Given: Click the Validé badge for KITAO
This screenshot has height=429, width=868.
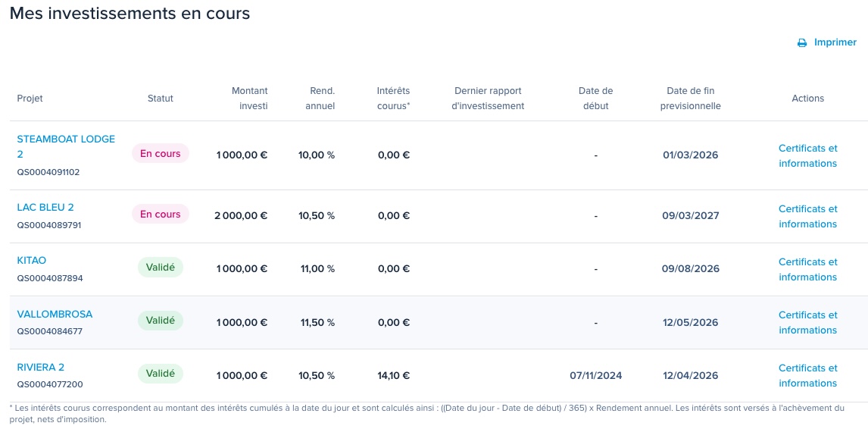Looking at the screenshot, I should [161, 267].
